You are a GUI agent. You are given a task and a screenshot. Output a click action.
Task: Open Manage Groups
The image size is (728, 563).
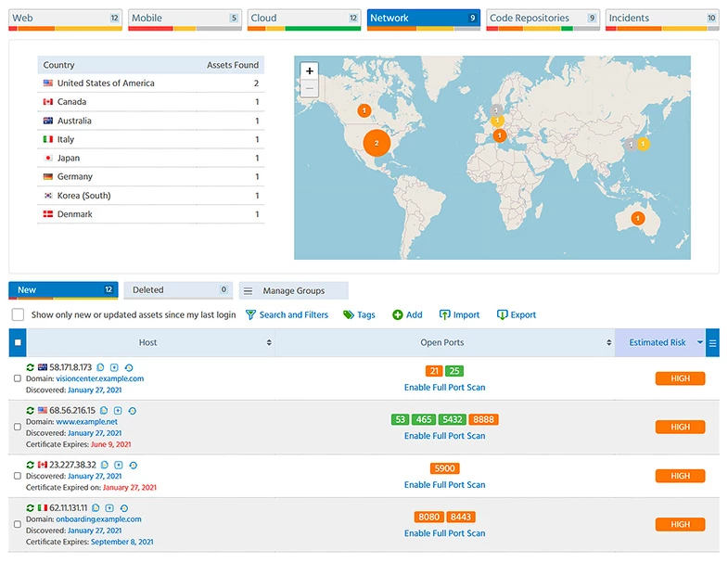click(293, 290)
